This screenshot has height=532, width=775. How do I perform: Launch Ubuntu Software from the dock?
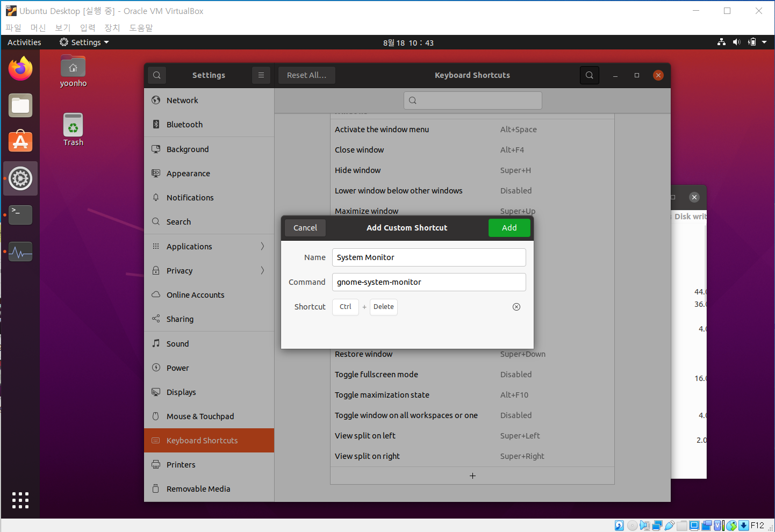click(20, 141)
